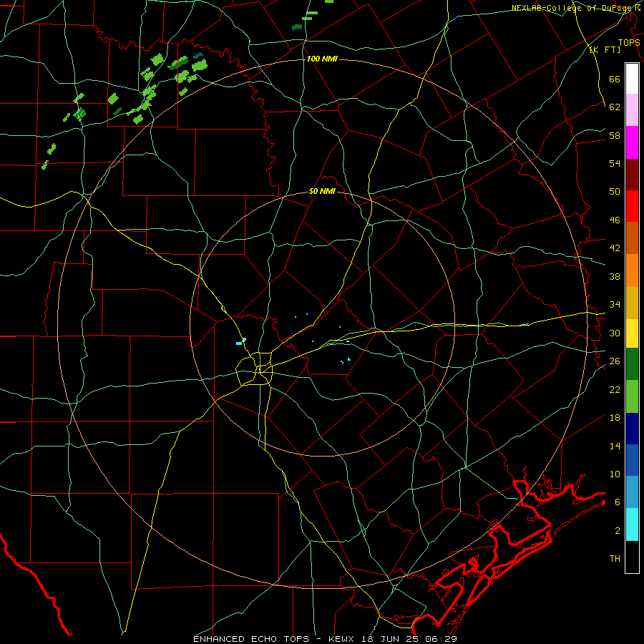Viewport: 644px width, 644px height.
Task: Click the white top color swatch in legend
Action: [632, 79]
